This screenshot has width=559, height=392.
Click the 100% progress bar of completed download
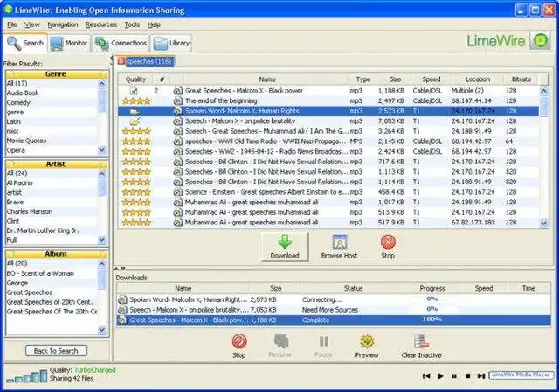pyautogui.click(x=432, y=320)
